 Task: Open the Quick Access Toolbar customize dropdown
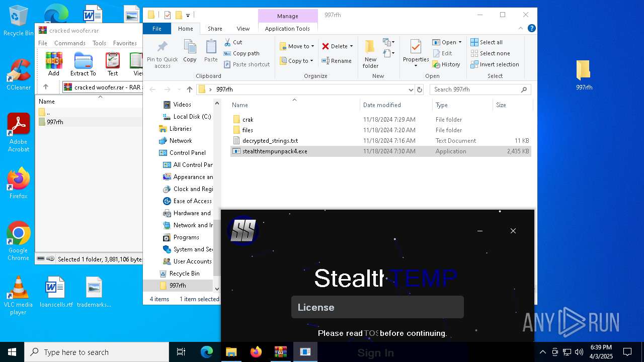click(x=188, y=16)
